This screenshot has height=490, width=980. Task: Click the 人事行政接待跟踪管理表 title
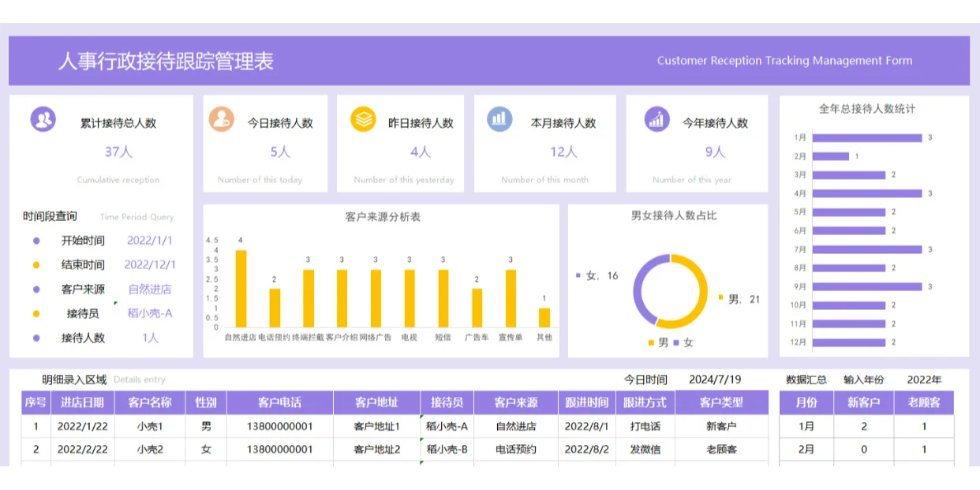166,62
